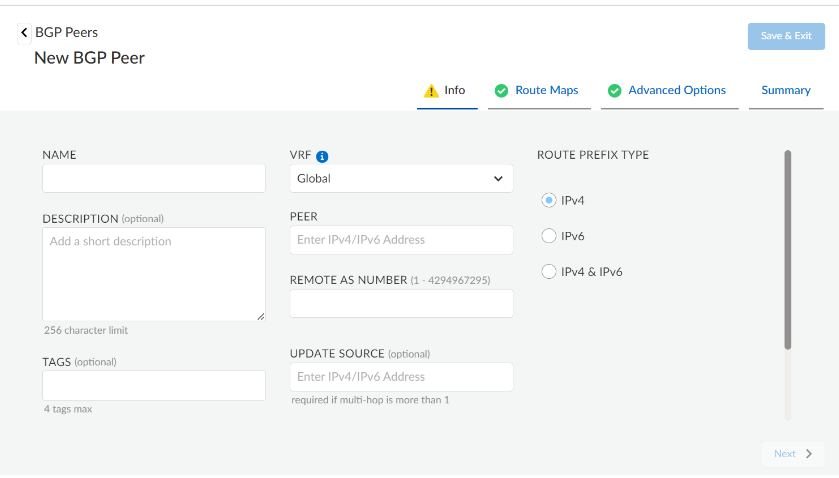The image size is (839, 478).
Task: Choose the IPv4 & IPv6 option
Action: coord(548,271)
